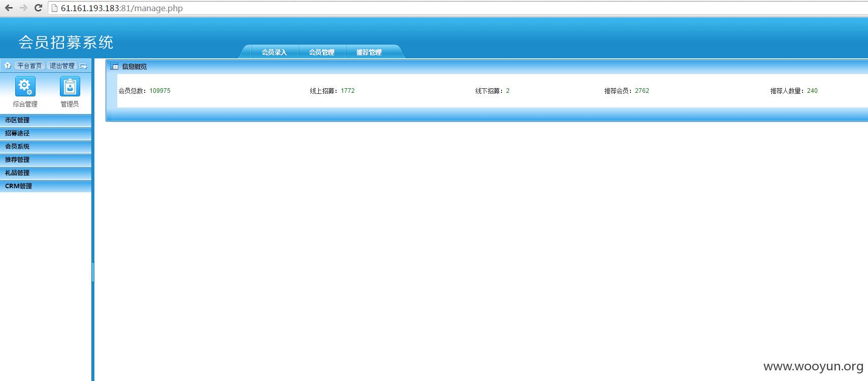Switch to 推荐管理 top tab
Viewport: 868px width, 381px height.
tap(369, 52)
